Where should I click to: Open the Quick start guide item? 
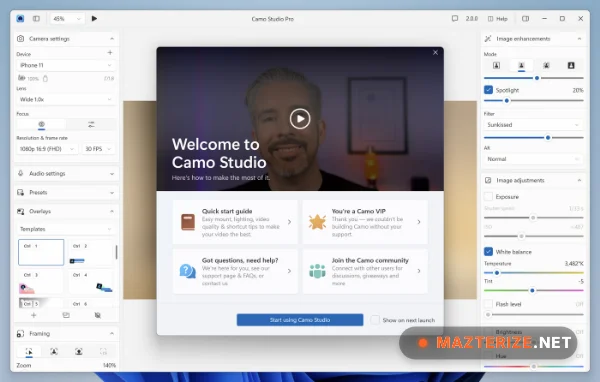235,222
